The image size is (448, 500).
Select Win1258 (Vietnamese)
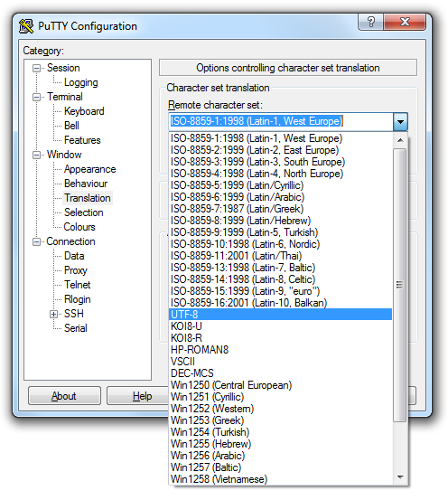[x=280, y=479]
